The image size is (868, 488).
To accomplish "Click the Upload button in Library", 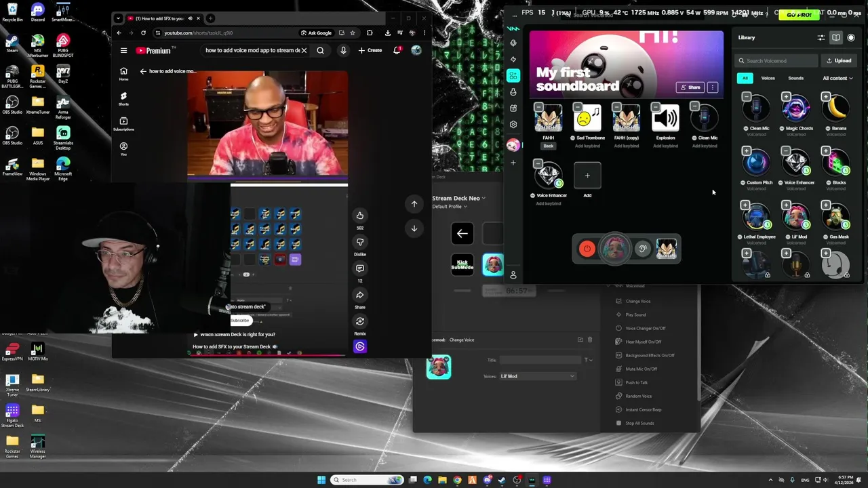I will click(839, 60).
